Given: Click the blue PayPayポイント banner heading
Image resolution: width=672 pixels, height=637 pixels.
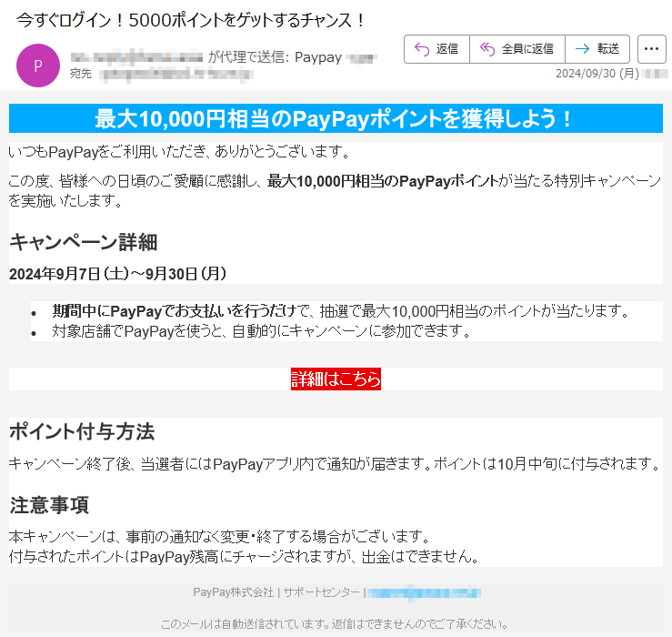Looking at the screenshot, I should click(x=336, y=119).
